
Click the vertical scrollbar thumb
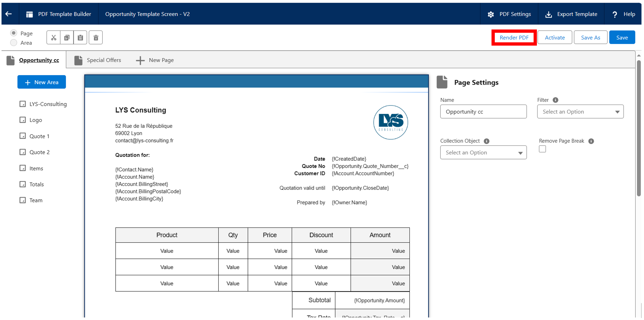point(638,128)
